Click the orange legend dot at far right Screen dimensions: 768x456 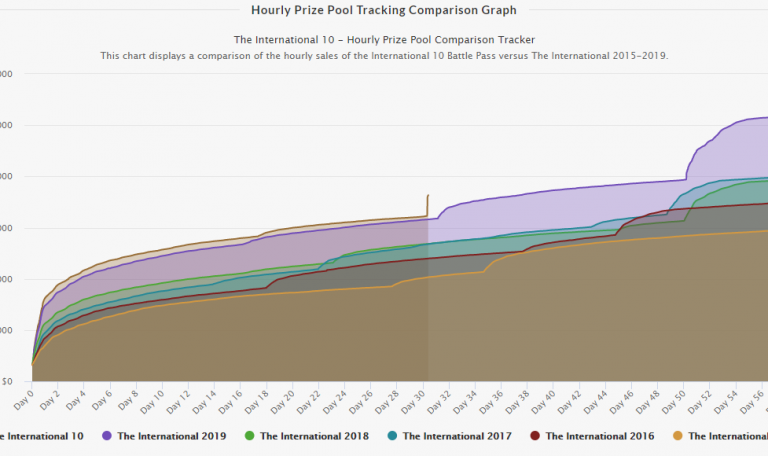coord(676,436)
